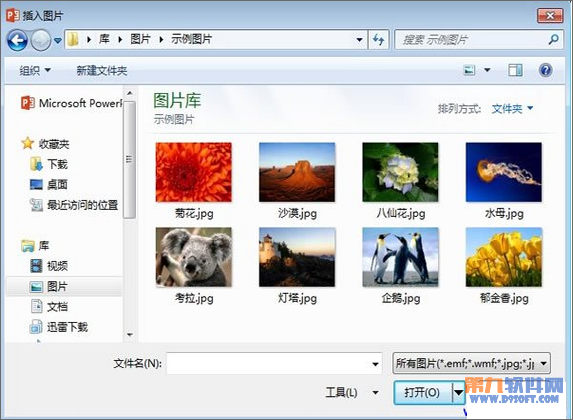Select Microsoft PowerPoint in the navigation pane
573x420 pixels.
point(71,103)
